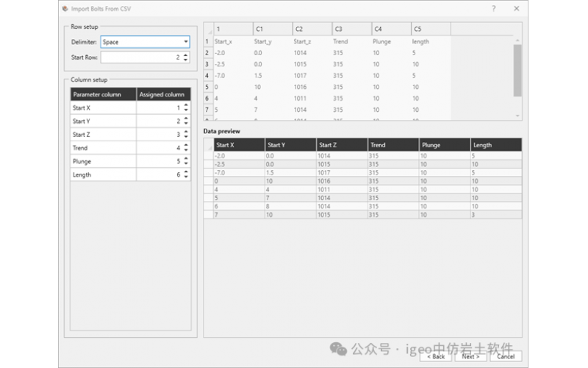Select the C3 column header
Screen dimensions: 588x368
click(x=351, y=29)
